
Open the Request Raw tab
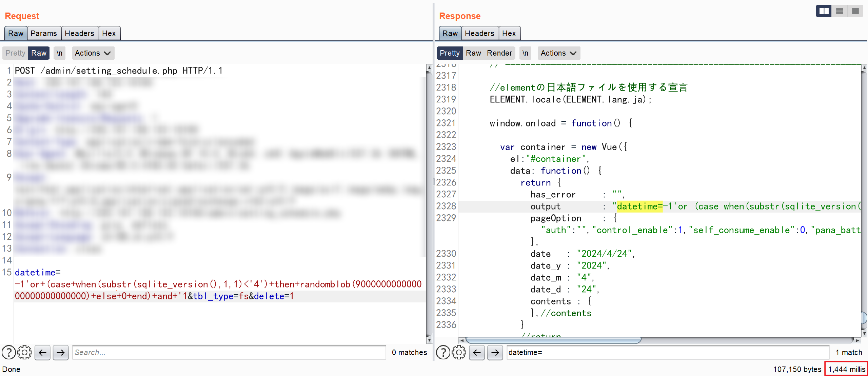click(16, 33)
